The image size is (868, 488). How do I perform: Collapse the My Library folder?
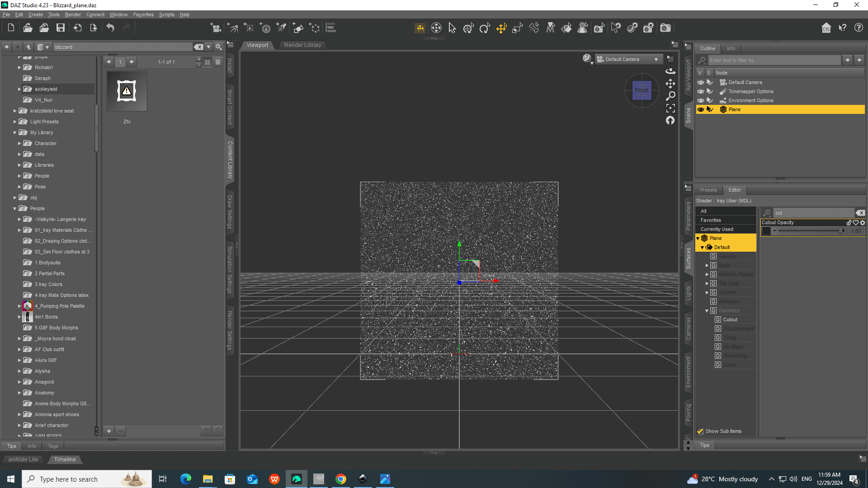point(14,133)
